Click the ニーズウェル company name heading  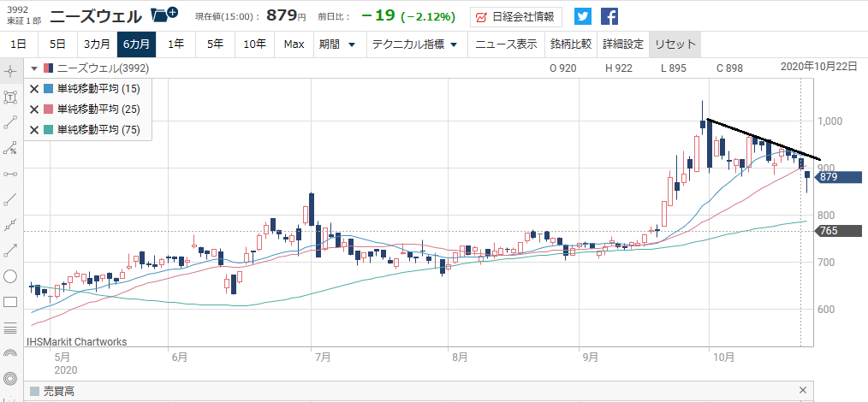96,16
